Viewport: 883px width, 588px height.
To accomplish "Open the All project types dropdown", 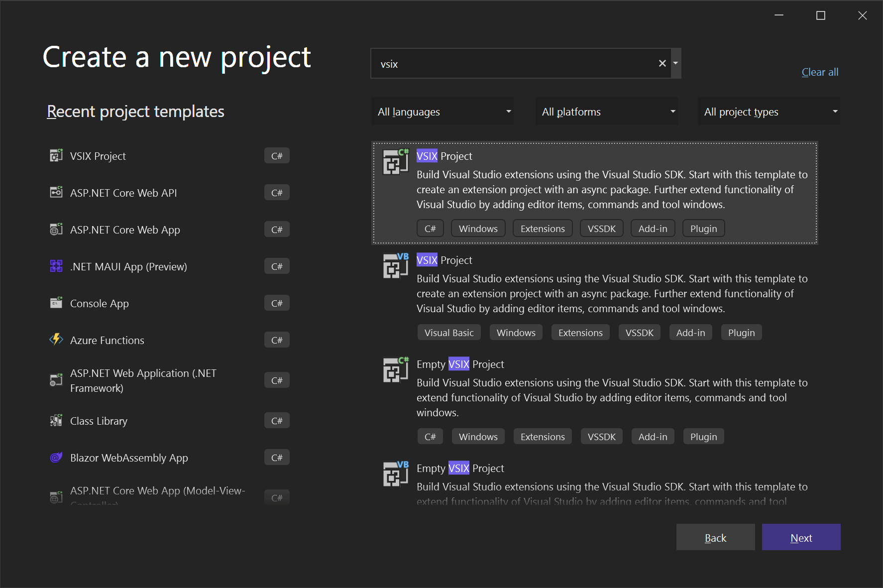I will pyautogui.click(x=769, y=112).
